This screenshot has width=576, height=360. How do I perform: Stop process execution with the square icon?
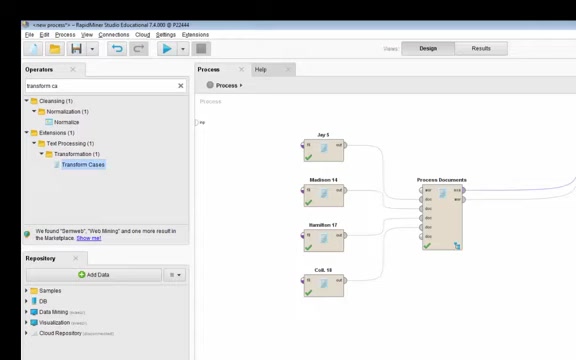point(201,48)
